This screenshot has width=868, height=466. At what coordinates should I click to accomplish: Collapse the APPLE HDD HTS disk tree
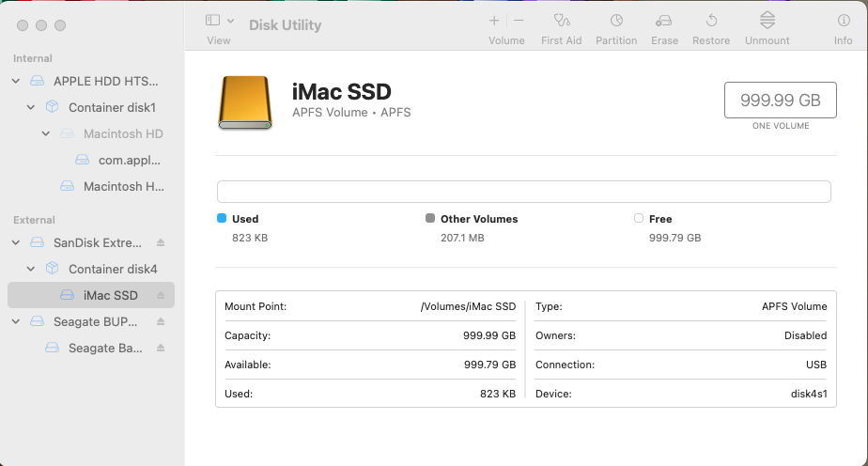point(16,82)
